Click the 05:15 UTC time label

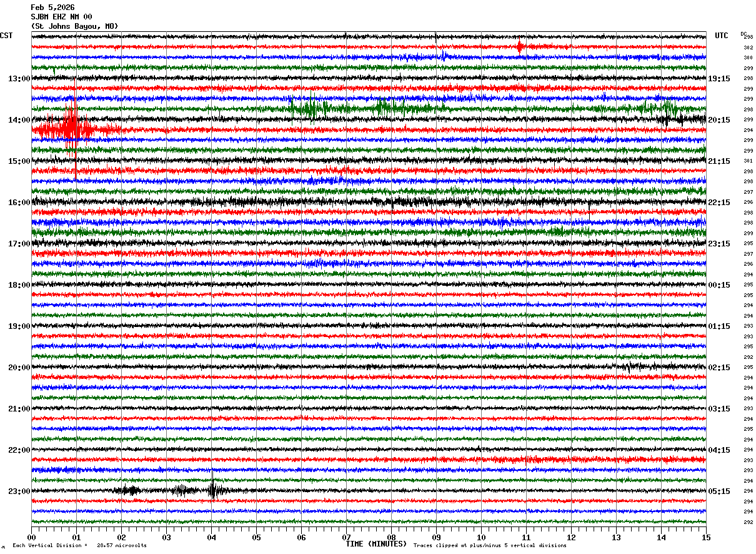click(719, 491)
